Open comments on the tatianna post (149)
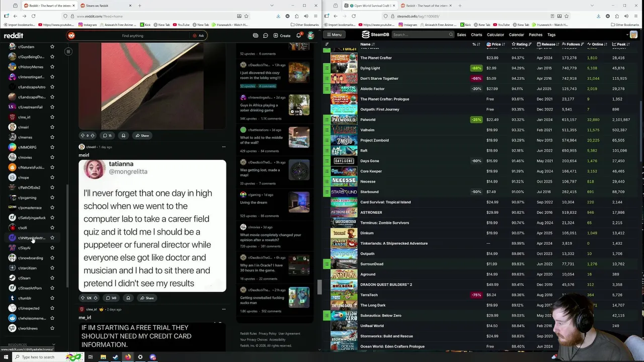The width and height of the screenshot is (644, 362). pos(111,298)
